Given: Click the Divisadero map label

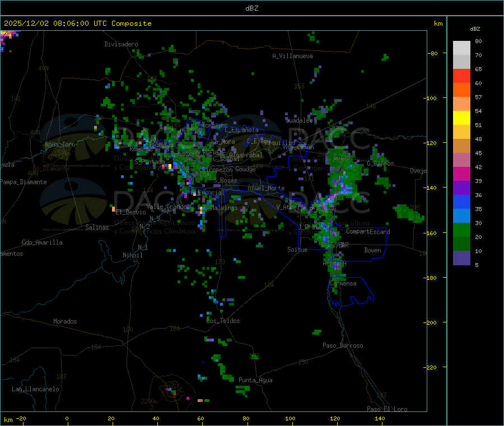Looking at the screenshot, I should (x=121, y=44).
